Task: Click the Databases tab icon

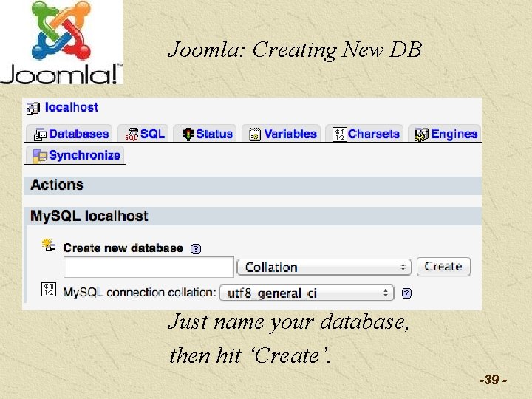Action: [x=41, y=134]
